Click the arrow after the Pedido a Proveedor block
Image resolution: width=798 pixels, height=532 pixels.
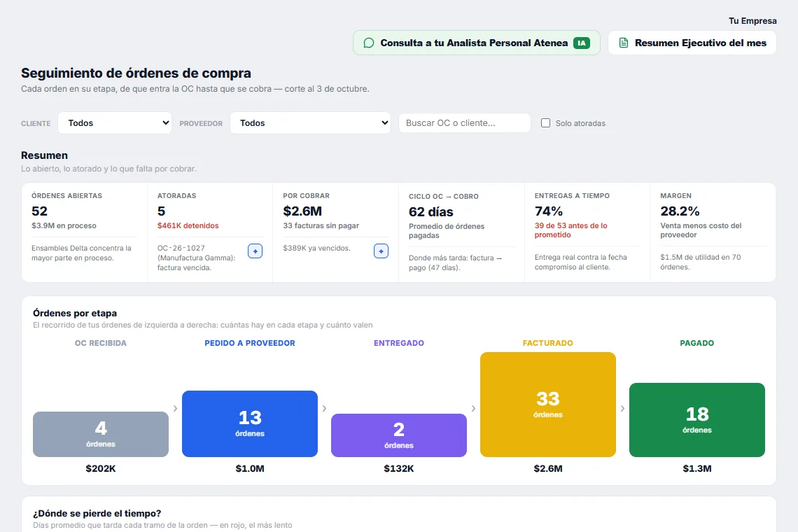pyautogui.click(x=324, y=408)
